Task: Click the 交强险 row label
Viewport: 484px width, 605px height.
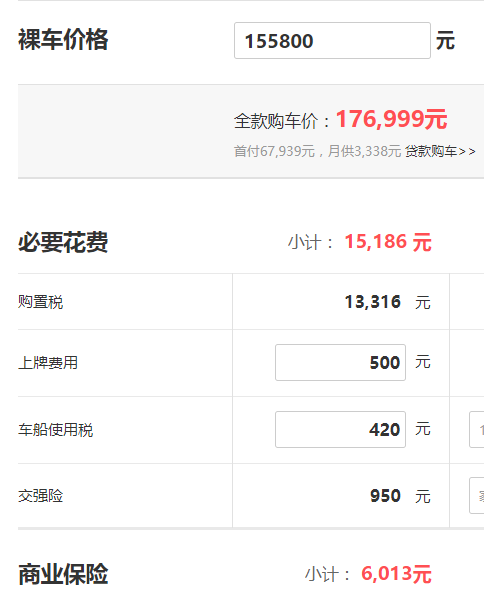Action: pos(41,496)
